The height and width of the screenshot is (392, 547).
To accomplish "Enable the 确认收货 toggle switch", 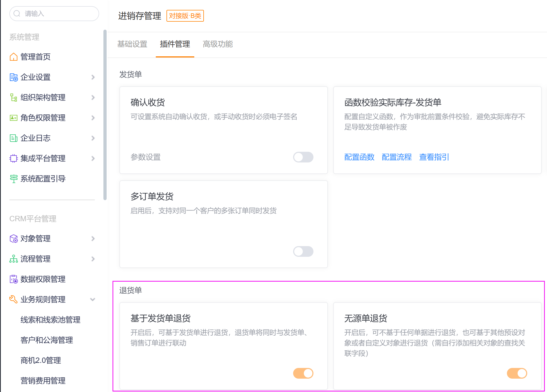I will click(303, 157).
